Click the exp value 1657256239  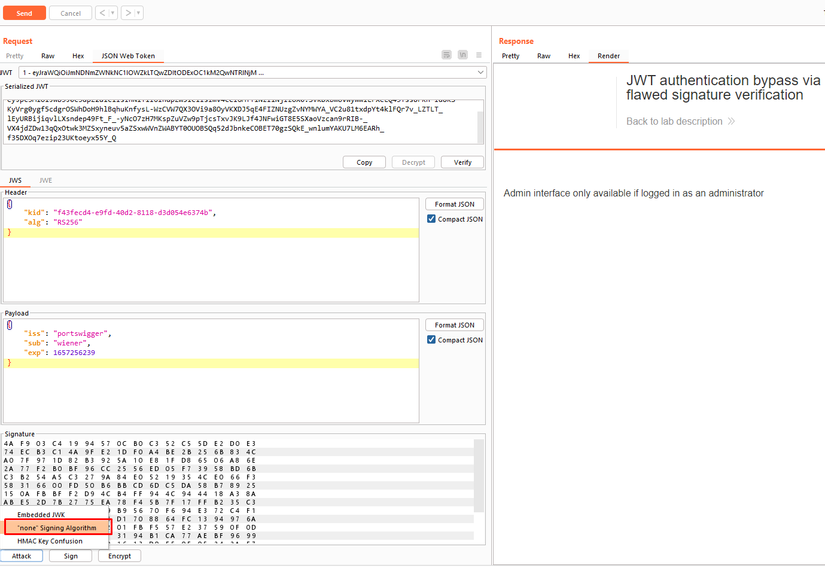pos(74,353)
